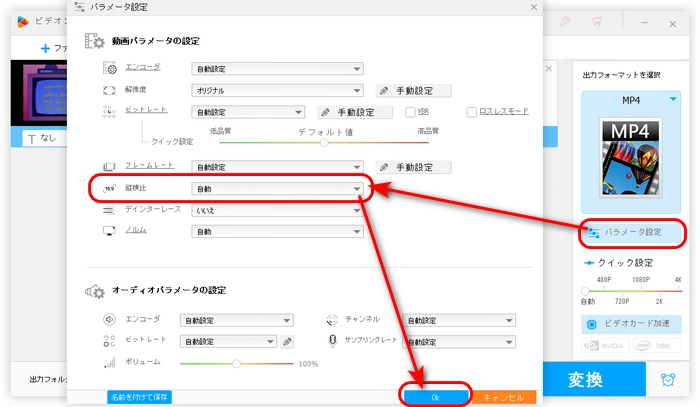The width and height of the screenshot is (700, 407).
Task: Open the 縦横比 aspect ratio dropdown
Action: [277, 188]
